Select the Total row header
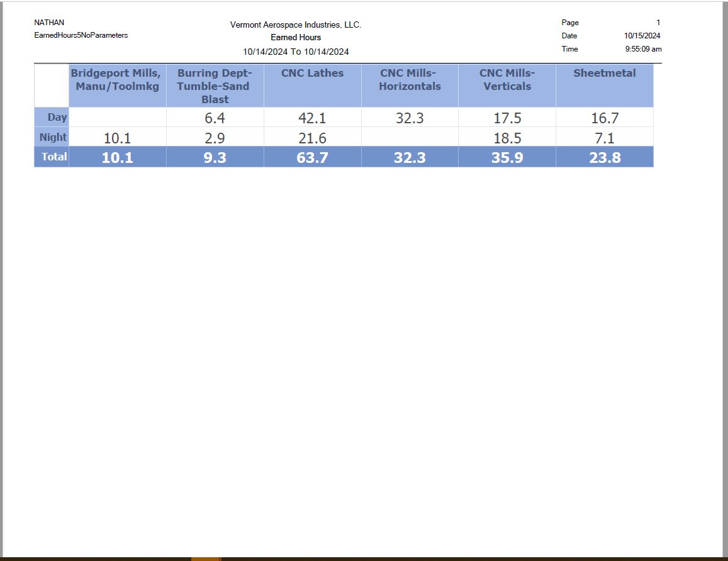The height and width of the screenshot is (561, 728). pyautogui.click(x=52, y=157)
